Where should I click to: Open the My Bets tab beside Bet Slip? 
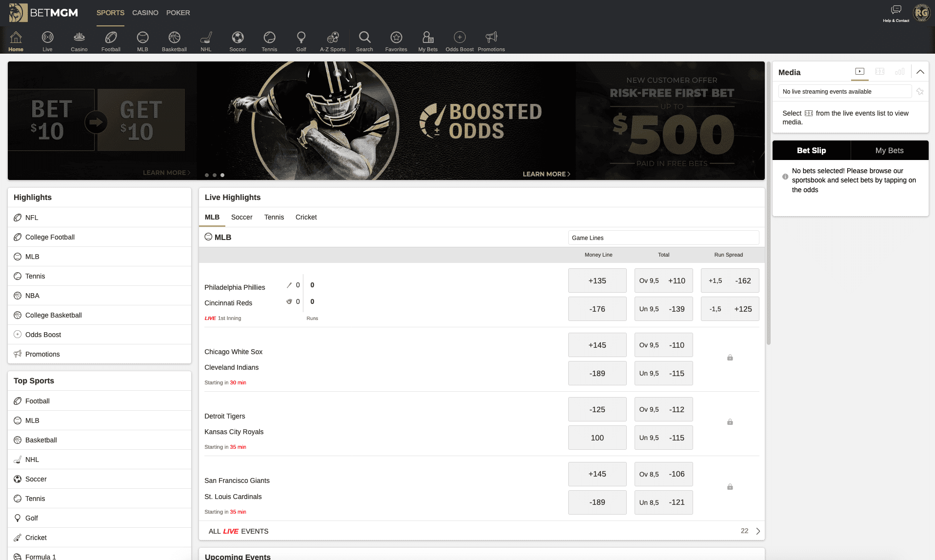(x=890, y=150)
